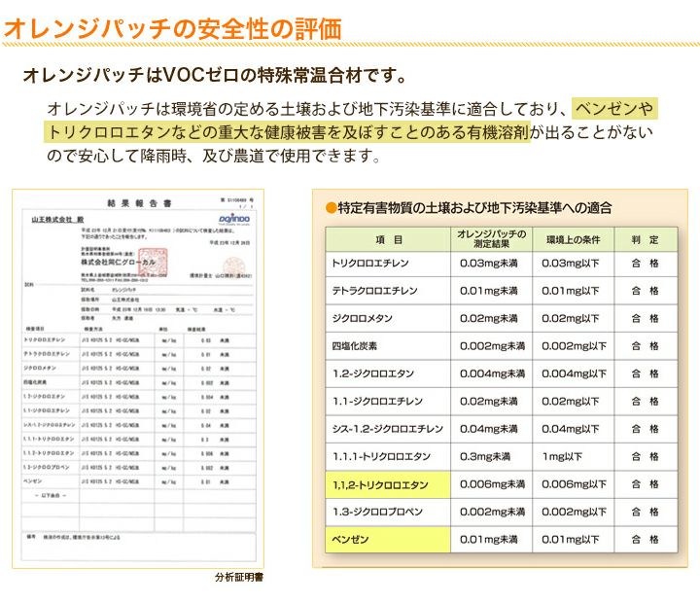Image resolution: width=700 pixels, height=603 pixels.
Task: Click the orange bullet before the table title
Action: (x=331, y=207)
